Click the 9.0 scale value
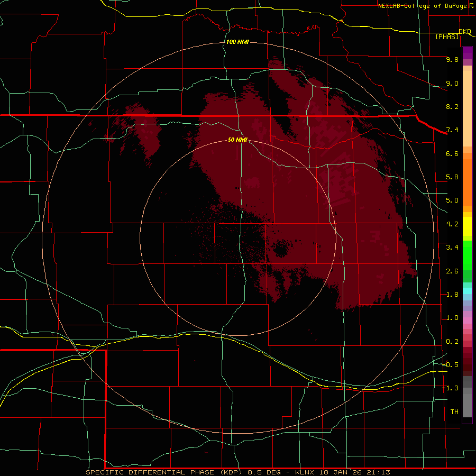This screenshot has height=476, width=476. pyautogui.click(x=452, y=83)
